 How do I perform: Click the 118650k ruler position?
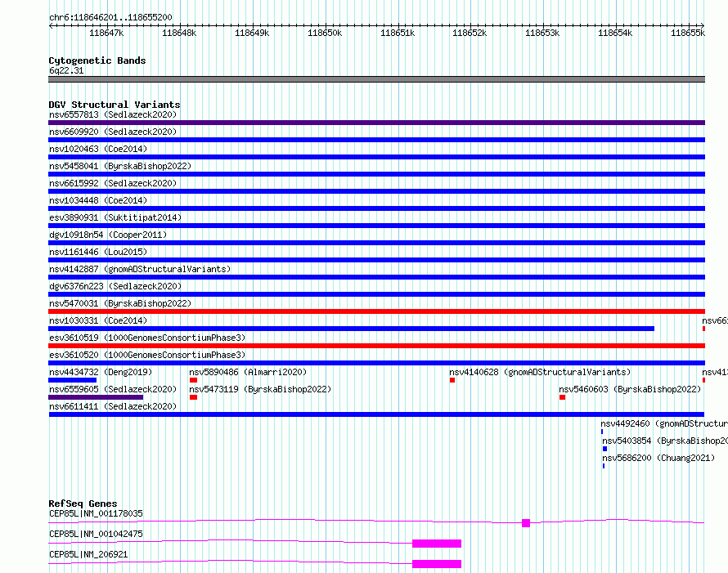(x=325, y=33)
